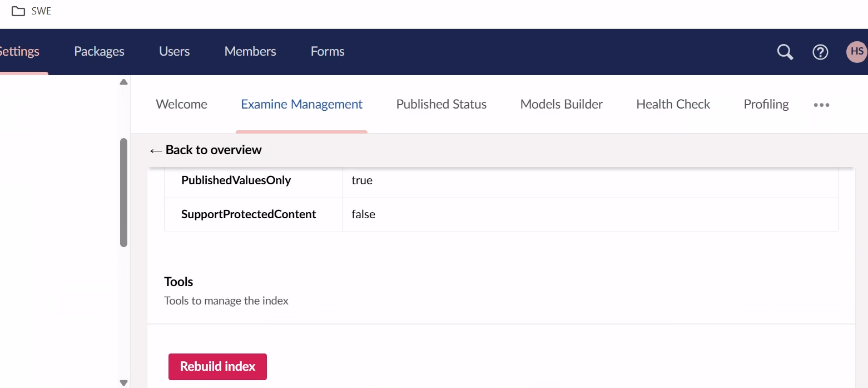Click the Tools section heading
This screenshot has height=388, width=868.
[178, 282]
